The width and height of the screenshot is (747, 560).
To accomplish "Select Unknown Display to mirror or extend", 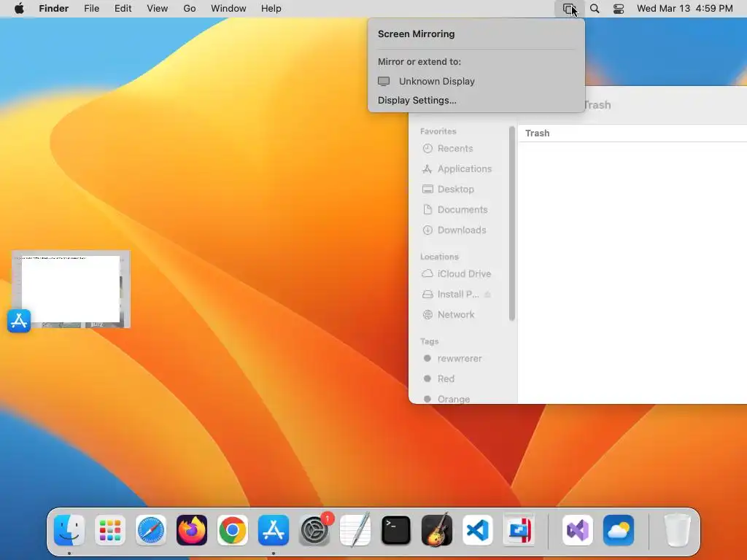I will (x=476, y=82).
